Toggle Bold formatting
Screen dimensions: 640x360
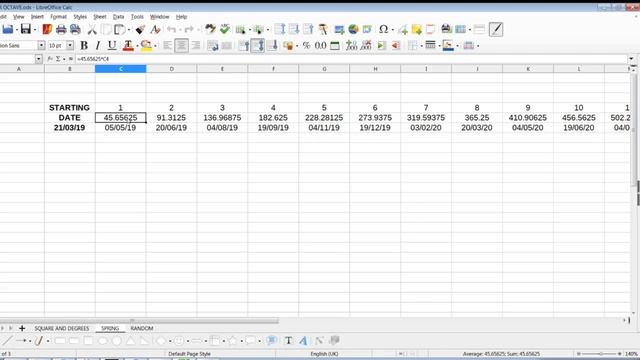[x=84, y=45]
